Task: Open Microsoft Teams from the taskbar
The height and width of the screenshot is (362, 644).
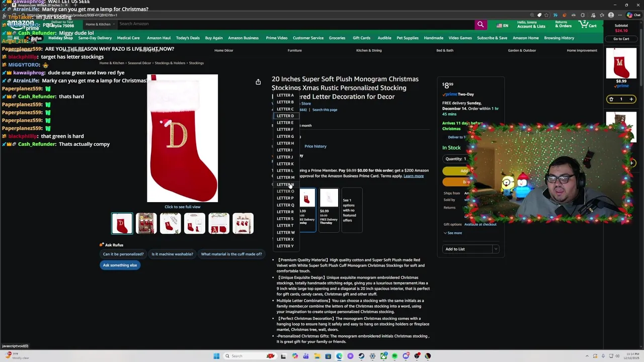Action: point(306,356)
